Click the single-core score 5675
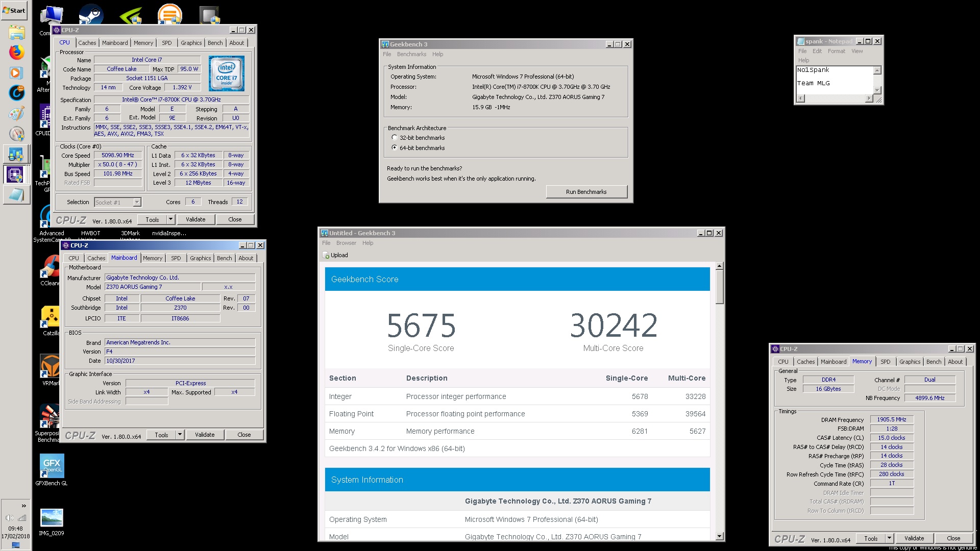This screenshot has width=980, height=551. pos(421,325)
